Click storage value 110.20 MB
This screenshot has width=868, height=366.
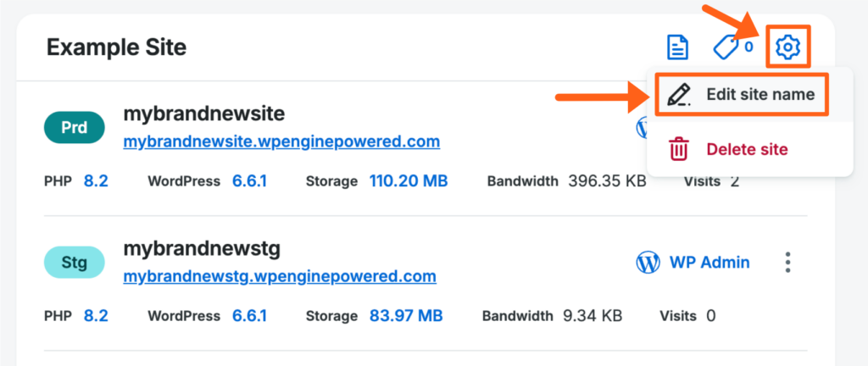[409, 180]
